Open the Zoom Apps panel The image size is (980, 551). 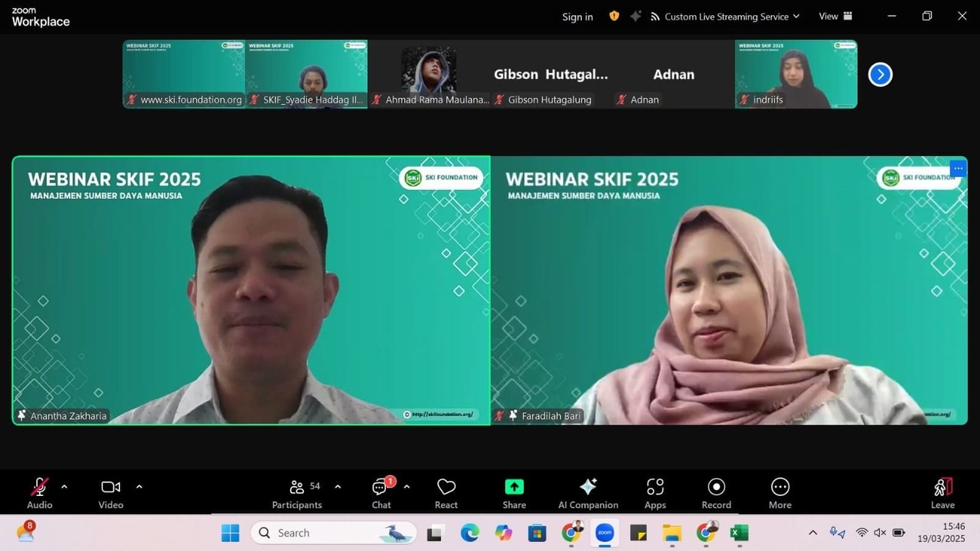click(654, 492)
